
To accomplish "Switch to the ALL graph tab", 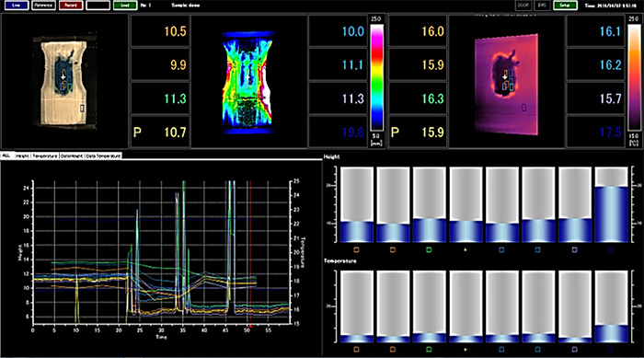I will [7, 156].
